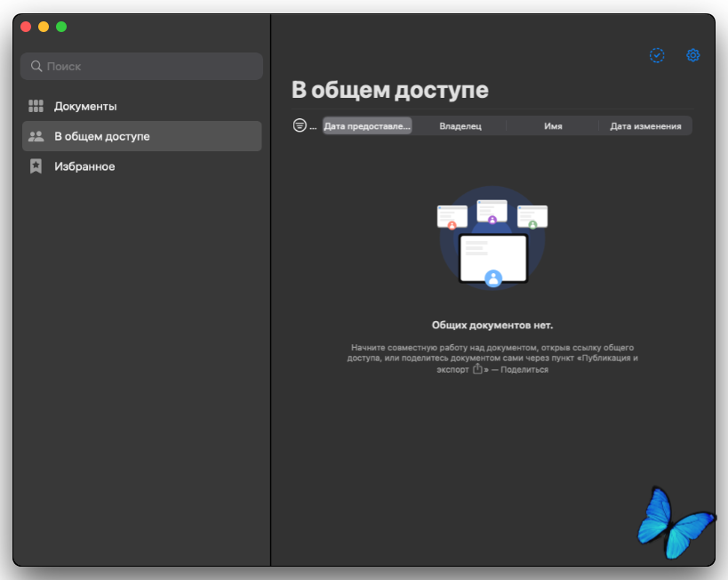Select the В общем доступе people icon
Image resolution: width=728 pixels, height=580 pixels.
pyautogui.click(x=36, y=136)
